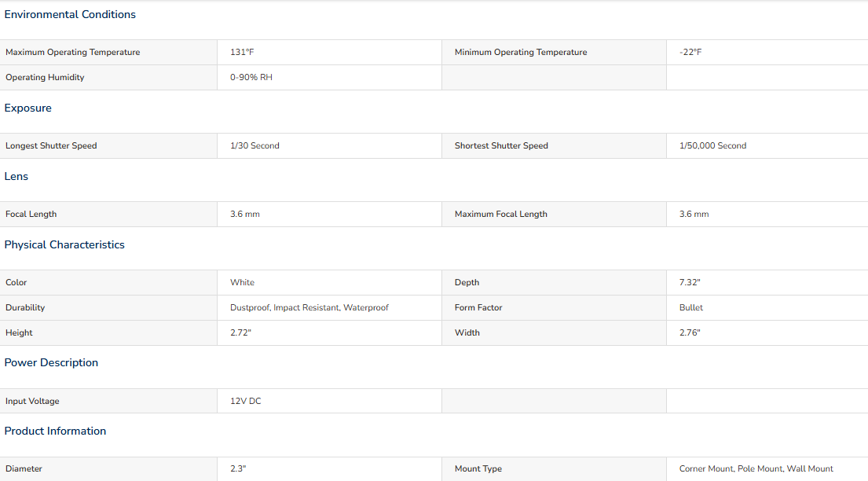This screenshot has height=481, width=868.
Task: Click the Depth value 7.32"
Action: 689,282
